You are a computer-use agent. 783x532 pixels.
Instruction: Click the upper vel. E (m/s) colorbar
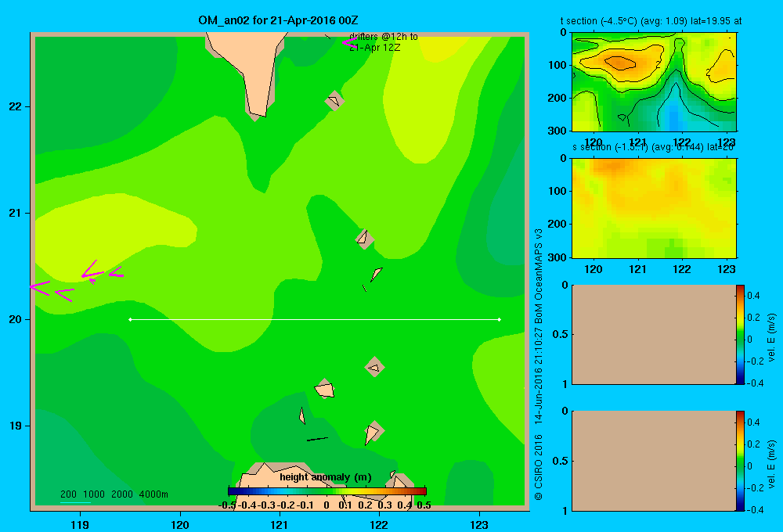(740, 334)
